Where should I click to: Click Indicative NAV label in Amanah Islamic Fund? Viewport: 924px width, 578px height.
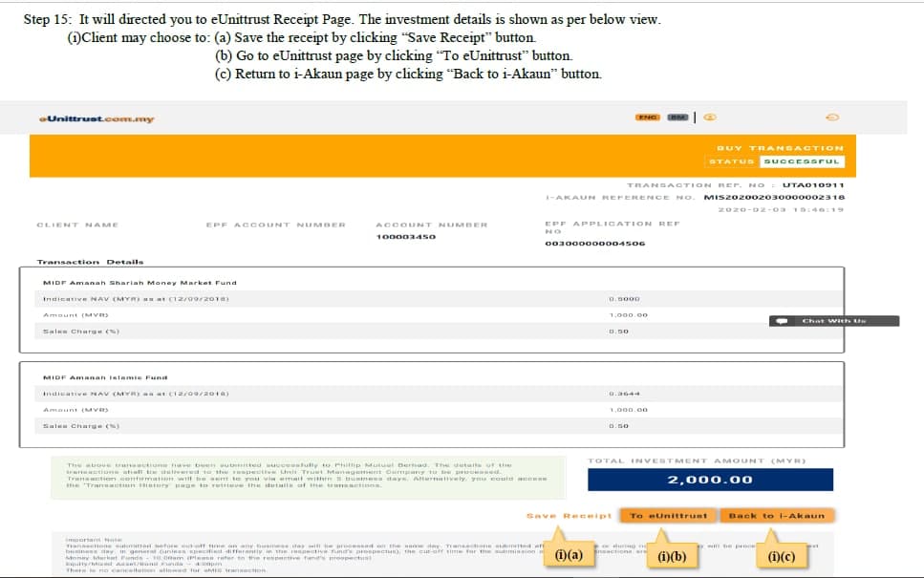(x=136, y=394)
